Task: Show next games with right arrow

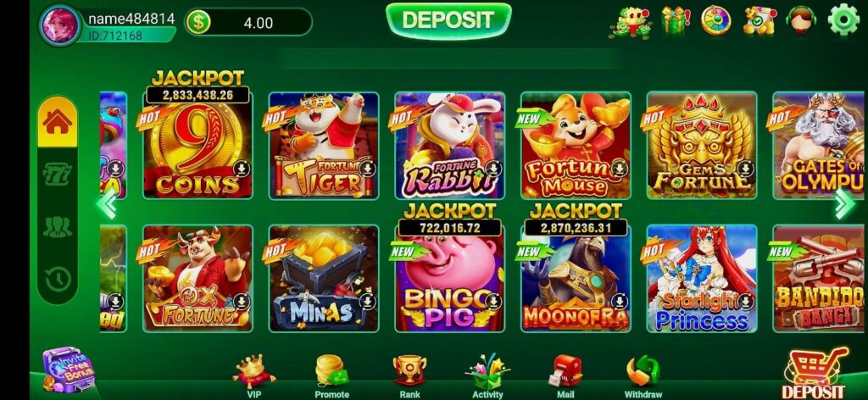Action: 844,203
